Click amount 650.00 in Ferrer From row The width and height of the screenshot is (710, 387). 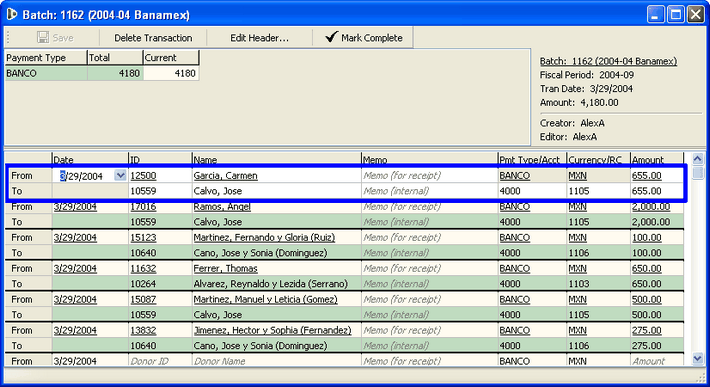[x=647, y=268]
